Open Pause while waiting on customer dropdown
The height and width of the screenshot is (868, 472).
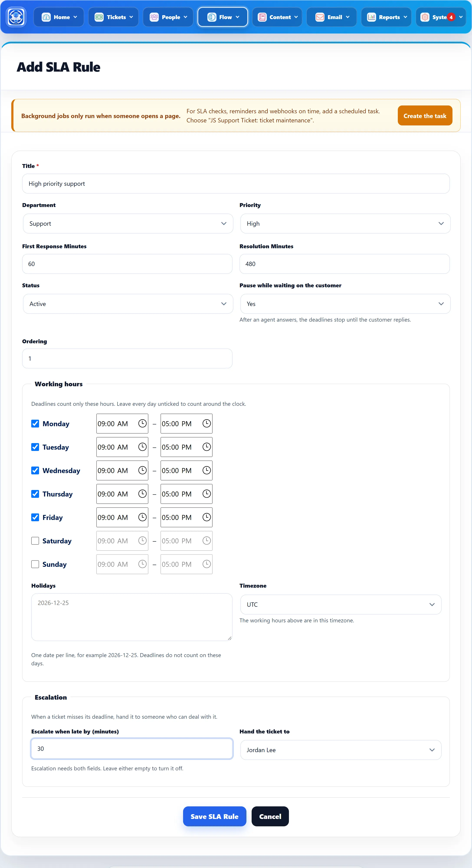point(345,304)
